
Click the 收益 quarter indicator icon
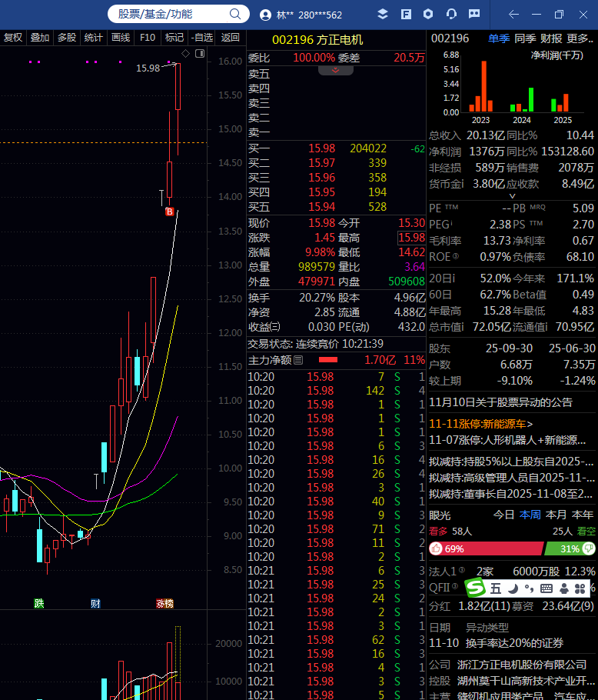point(275,327)
